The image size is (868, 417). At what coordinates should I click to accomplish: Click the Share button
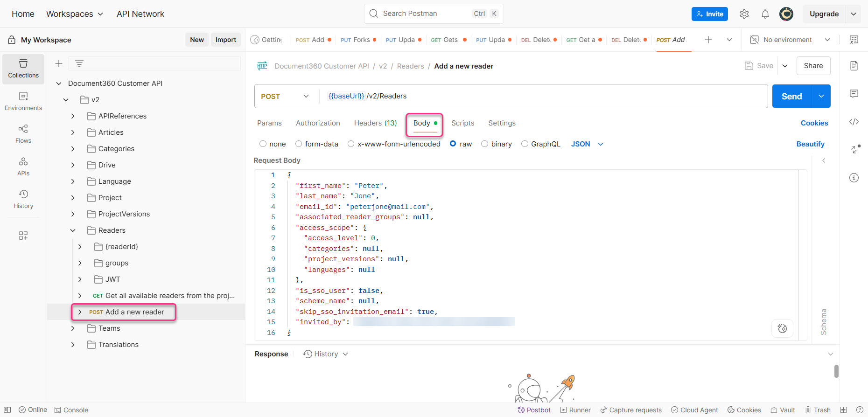pyautogui.click(x=813, y=66)
